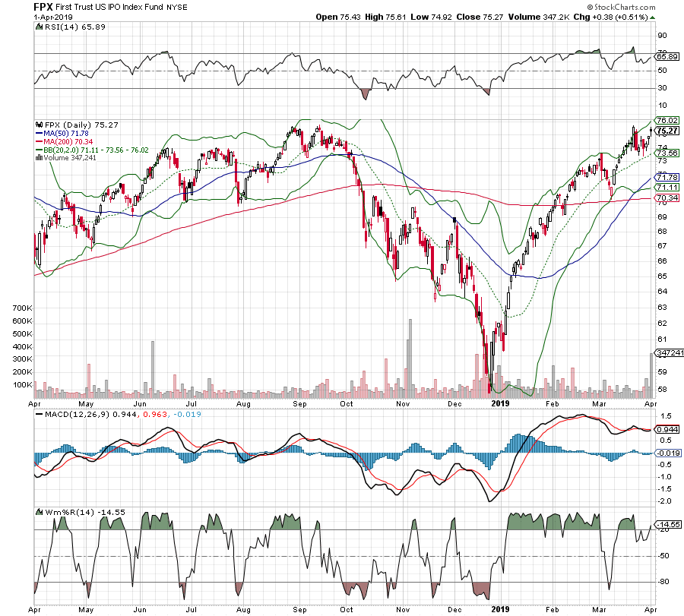Click the red line swatch beside MA(200)
Screen dimensions: 684x616
(39, 142)
